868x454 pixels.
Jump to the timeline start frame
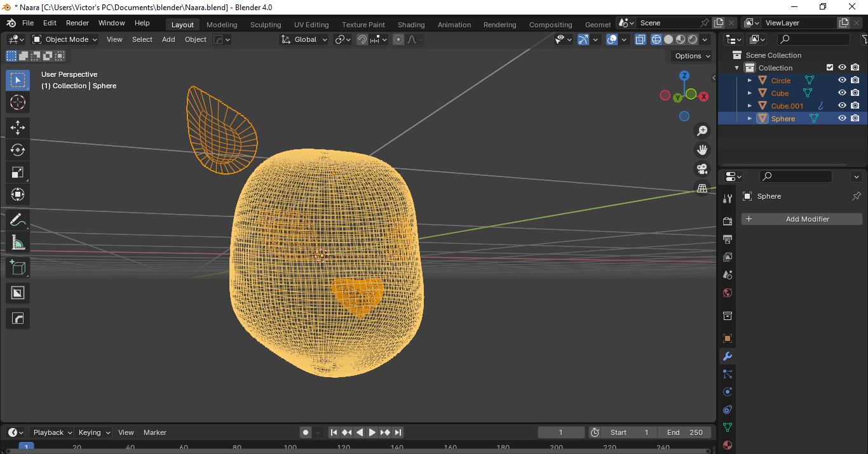334,432
